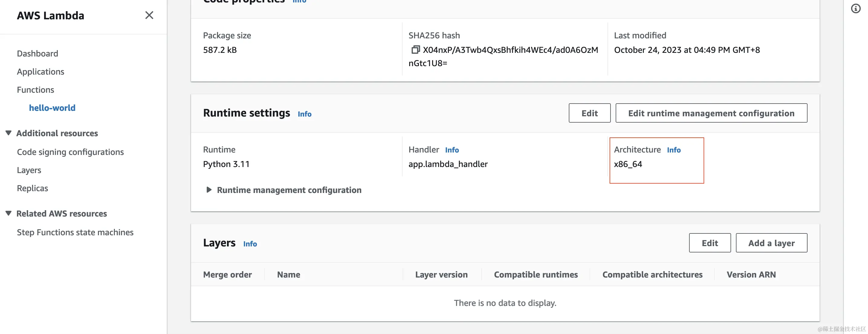868x334 pixels.
Task: Go to Applications in sidebar
Action: [40, 72]
